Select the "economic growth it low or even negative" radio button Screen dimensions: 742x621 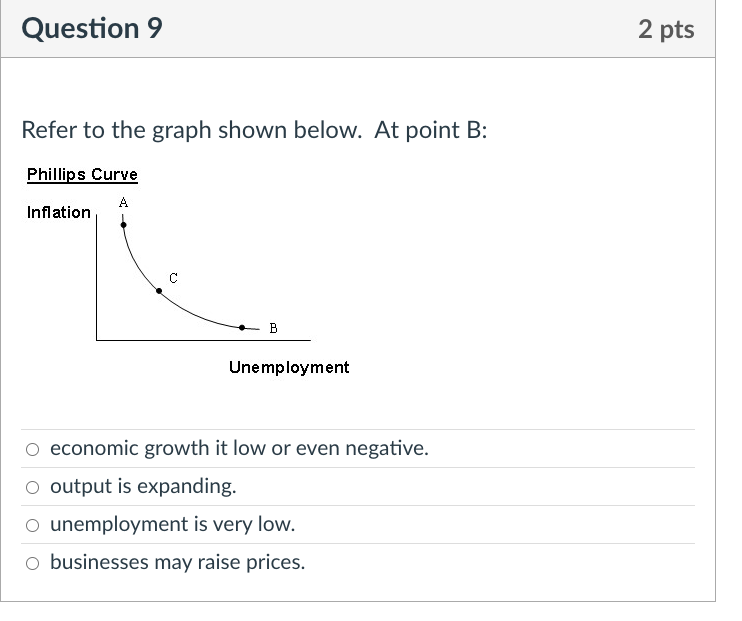33,449
